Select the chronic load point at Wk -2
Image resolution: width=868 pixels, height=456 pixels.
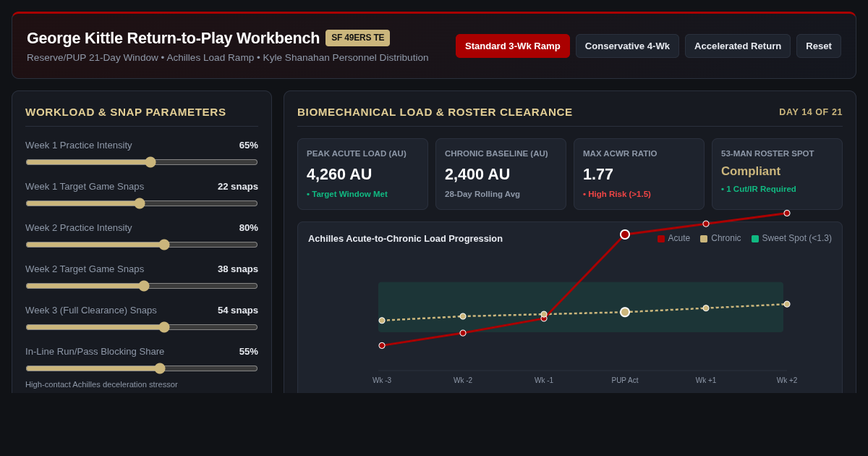tap(463, 316)
